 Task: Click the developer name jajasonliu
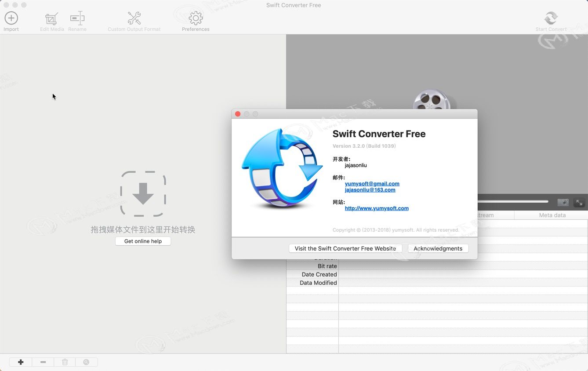356,165
